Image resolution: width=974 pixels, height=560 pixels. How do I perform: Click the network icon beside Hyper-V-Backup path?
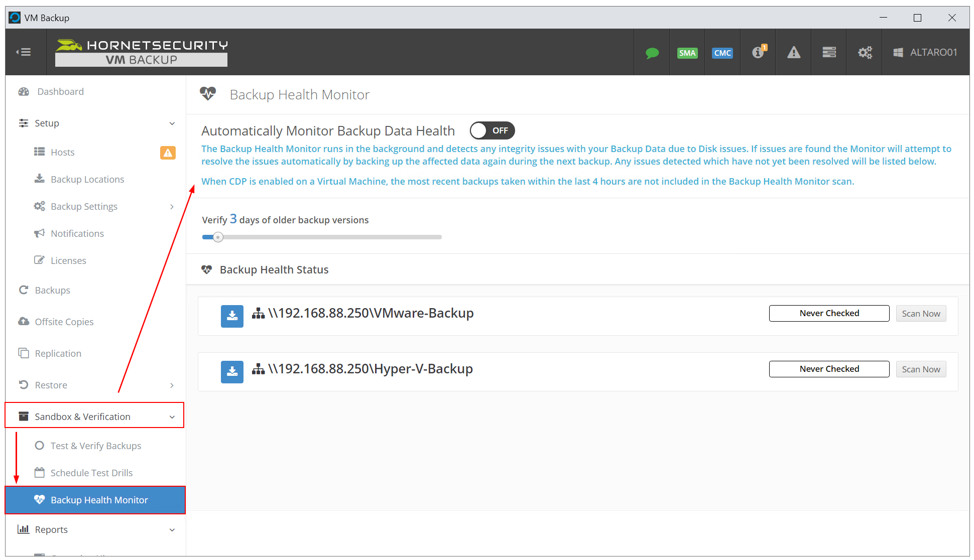pos(258,369)
